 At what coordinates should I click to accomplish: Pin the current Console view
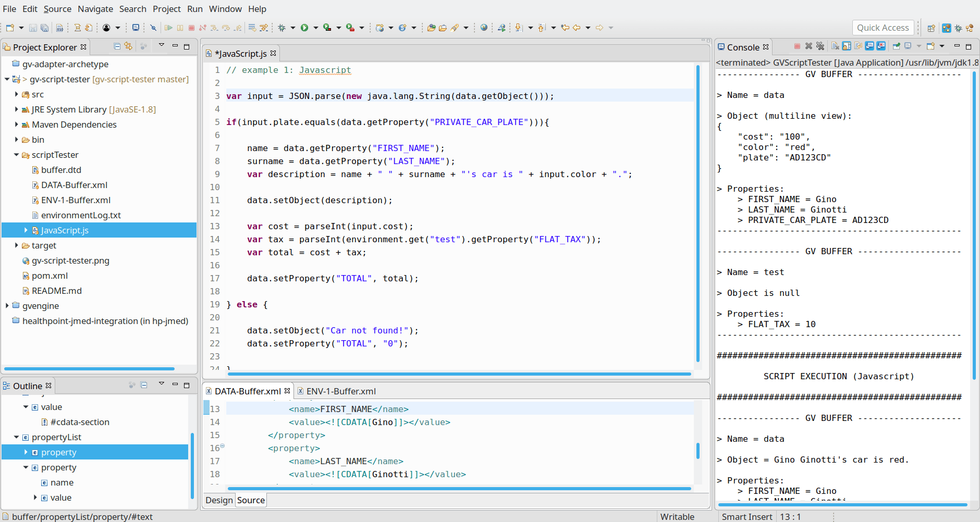897,46
